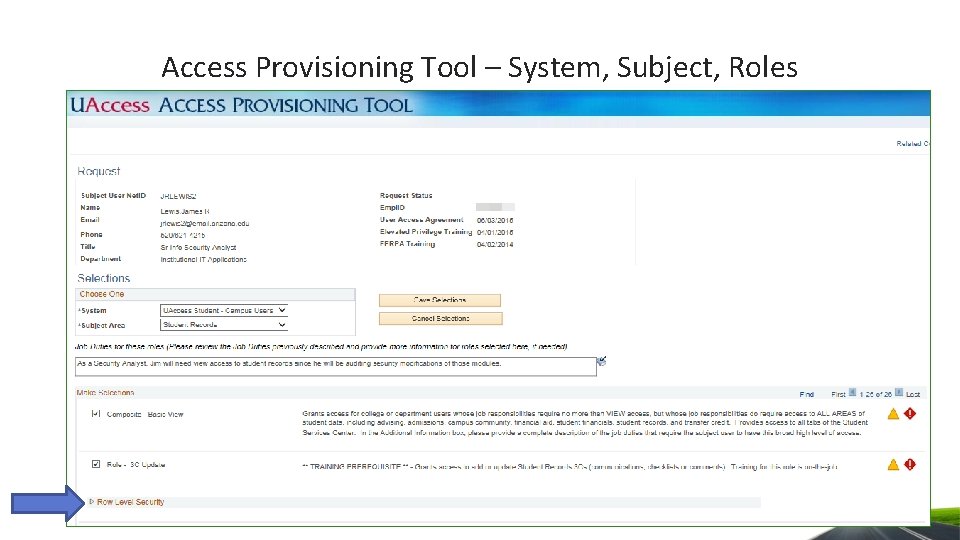Go to previous rows in Make Selections
Viewport: 960px width, 540px height.
tap(852, 392)
